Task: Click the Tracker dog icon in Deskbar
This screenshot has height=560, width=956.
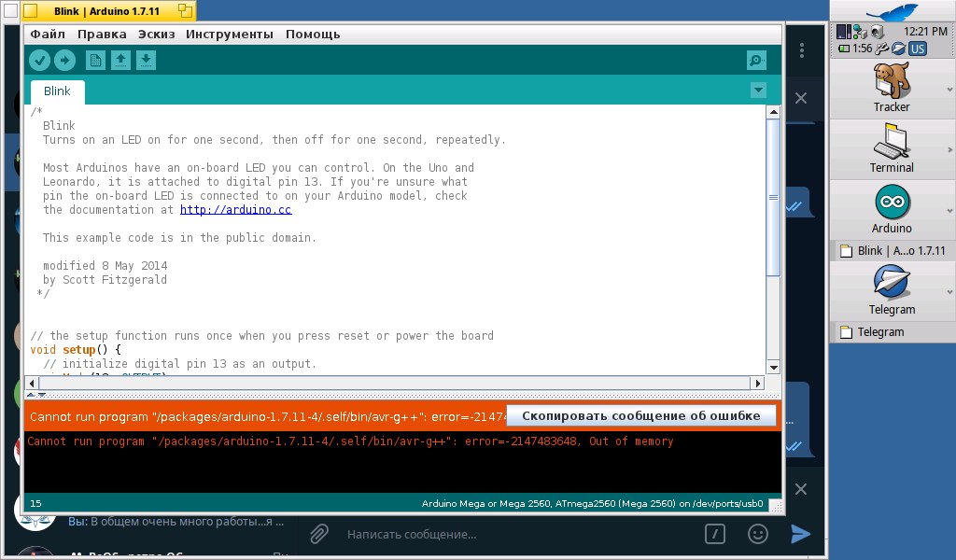Action: [892, 80]
